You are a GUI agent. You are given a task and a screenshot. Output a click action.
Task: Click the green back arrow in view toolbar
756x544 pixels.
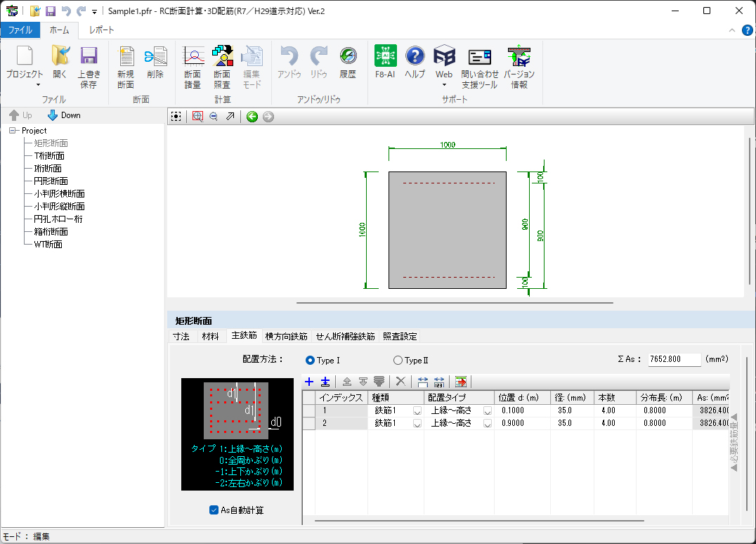tap(252, 117)
